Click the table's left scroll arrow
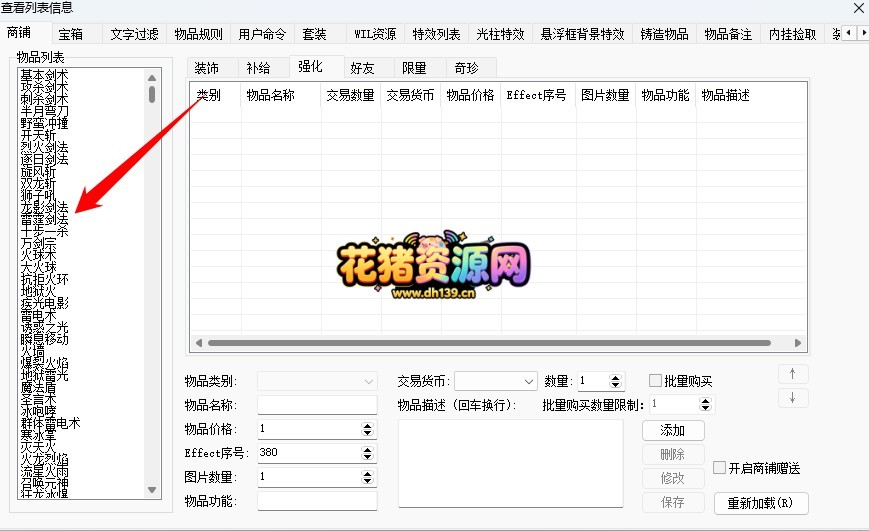 tap(198, 343)
